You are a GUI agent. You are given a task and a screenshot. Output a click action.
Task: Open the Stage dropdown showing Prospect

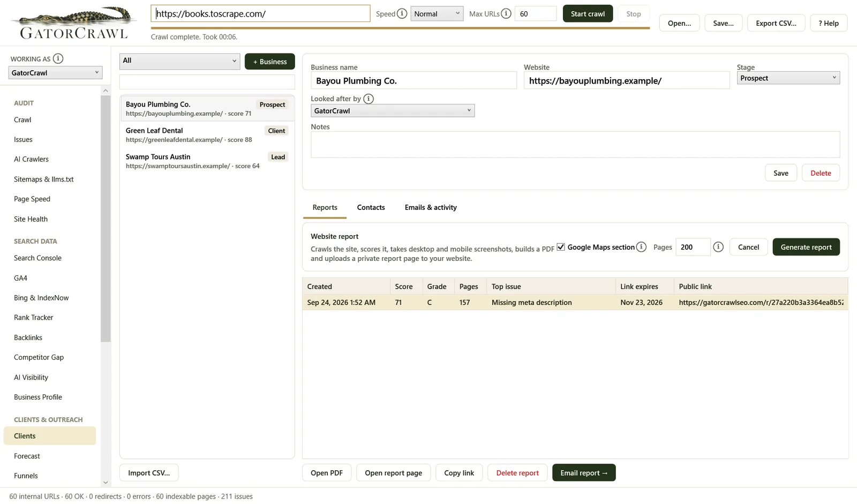788,78
